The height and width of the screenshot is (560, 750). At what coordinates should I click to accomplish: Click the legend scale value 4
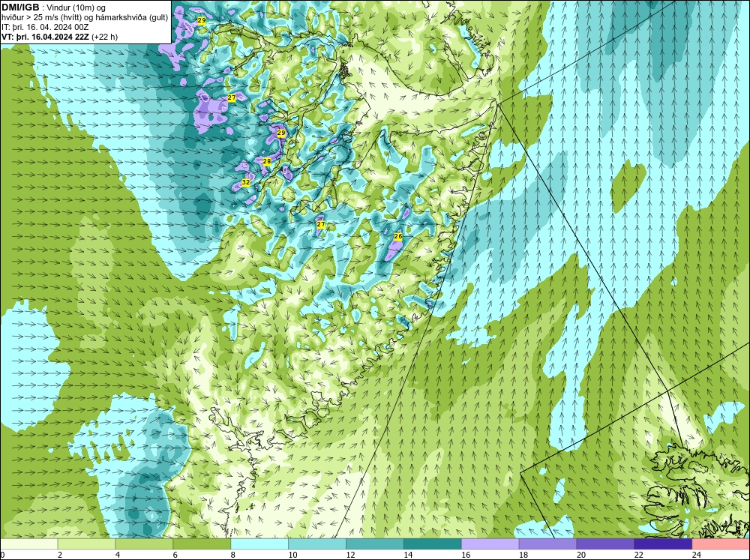[118, 555]
